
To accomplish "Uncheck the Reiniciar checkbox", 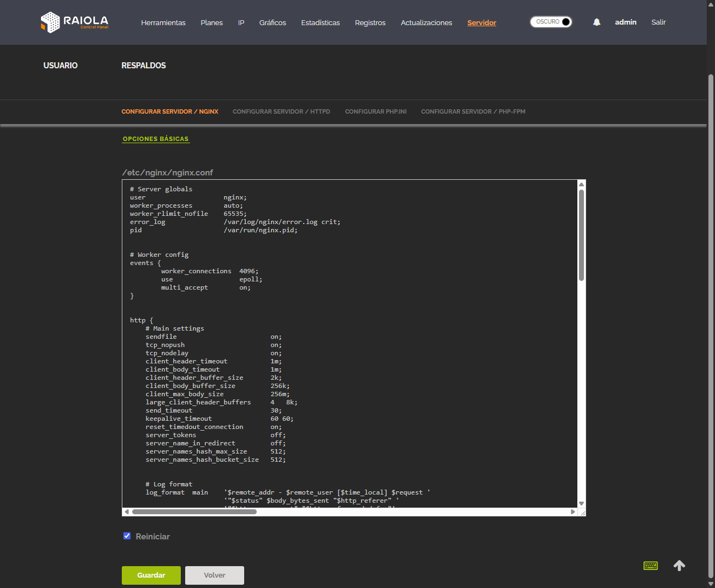I will (x=127, y=536).
